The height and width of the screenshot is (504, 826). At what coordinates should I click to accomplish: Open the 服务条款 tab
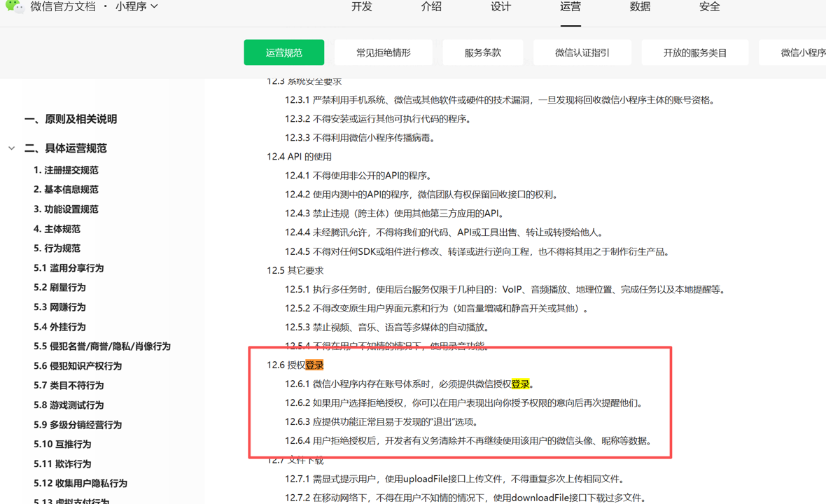(483, 52)
